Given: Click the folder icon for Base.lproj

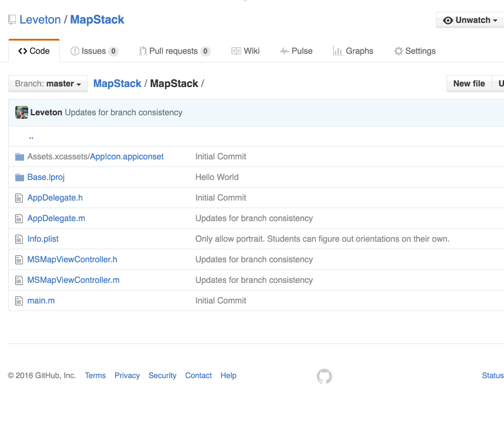Looking at the screenshot, I should [19, 177].
